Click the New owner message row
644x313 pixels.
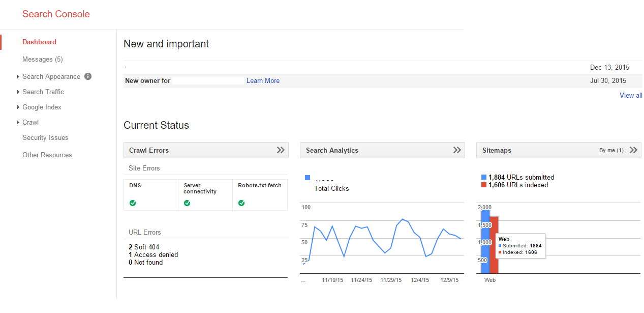coord(383,80)
